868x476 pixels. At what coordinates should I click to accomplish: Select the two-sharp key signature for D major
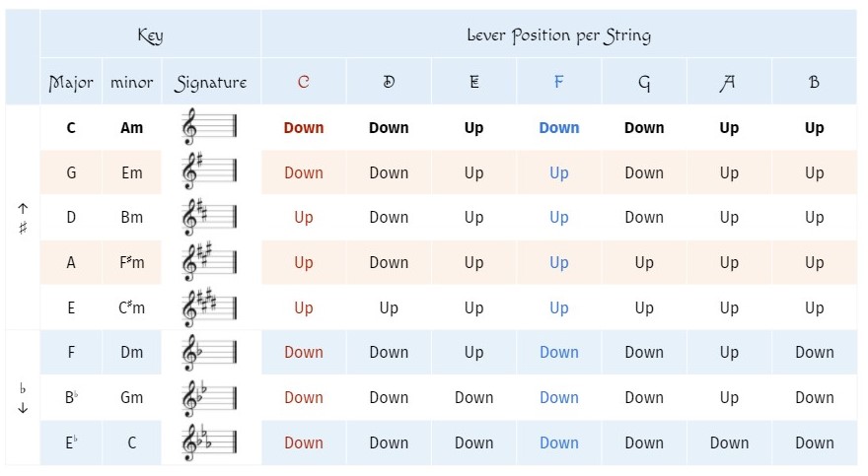[x=209, y=217]
